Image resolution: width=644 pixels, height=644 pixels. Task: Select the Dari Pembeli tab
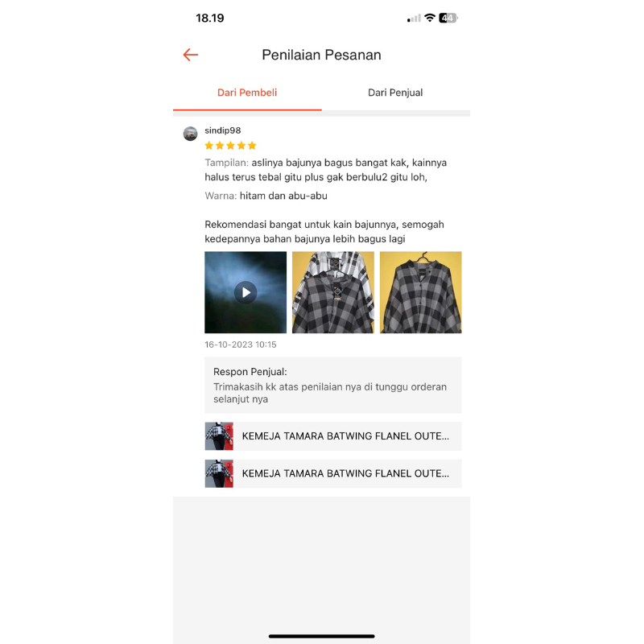[x=247, y=93]
